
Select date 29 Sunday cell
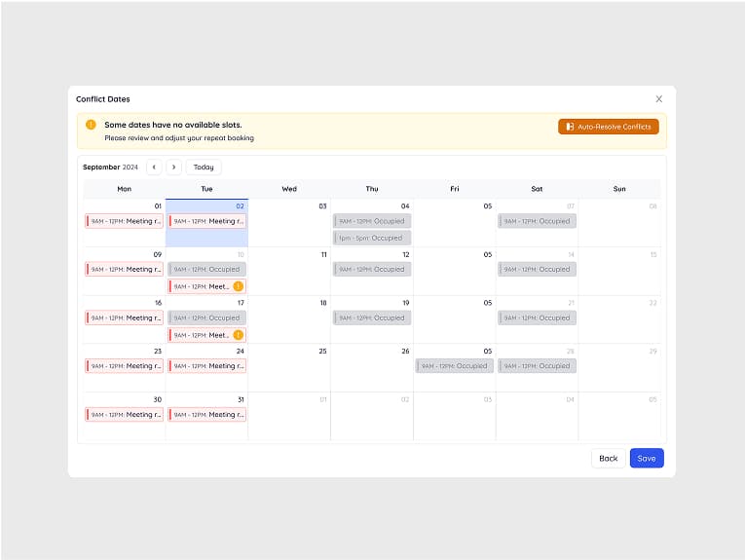point(619,368)
